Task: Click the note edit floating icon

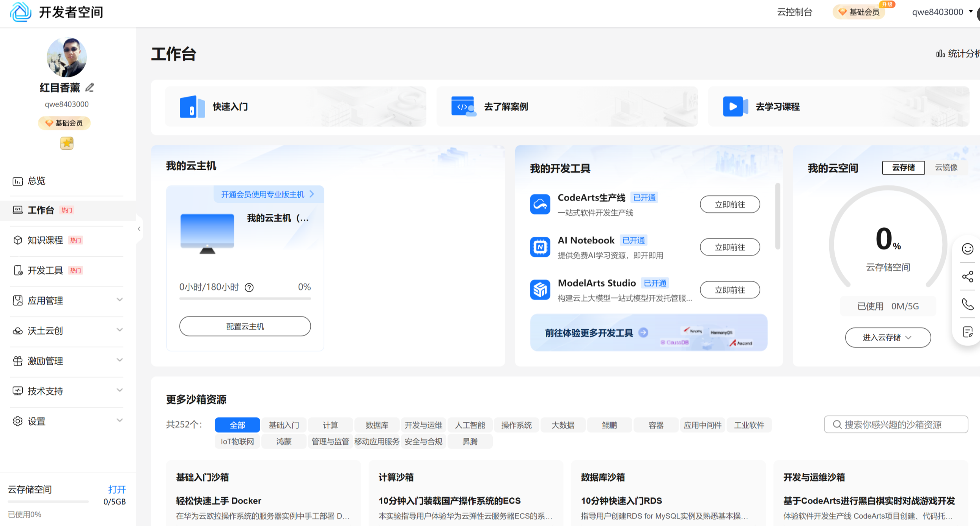Action: coord(967,332)
